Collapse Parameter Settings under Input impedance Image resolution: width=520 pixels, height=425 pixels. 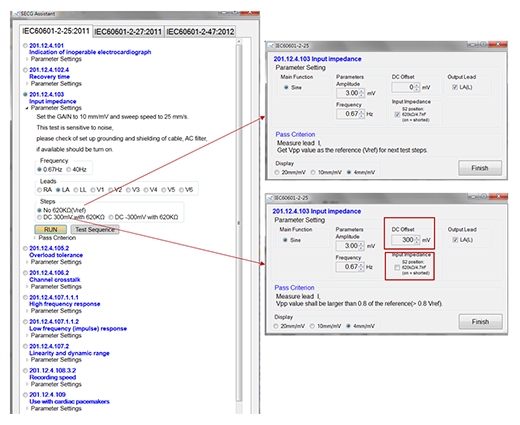tap(27, 108)
